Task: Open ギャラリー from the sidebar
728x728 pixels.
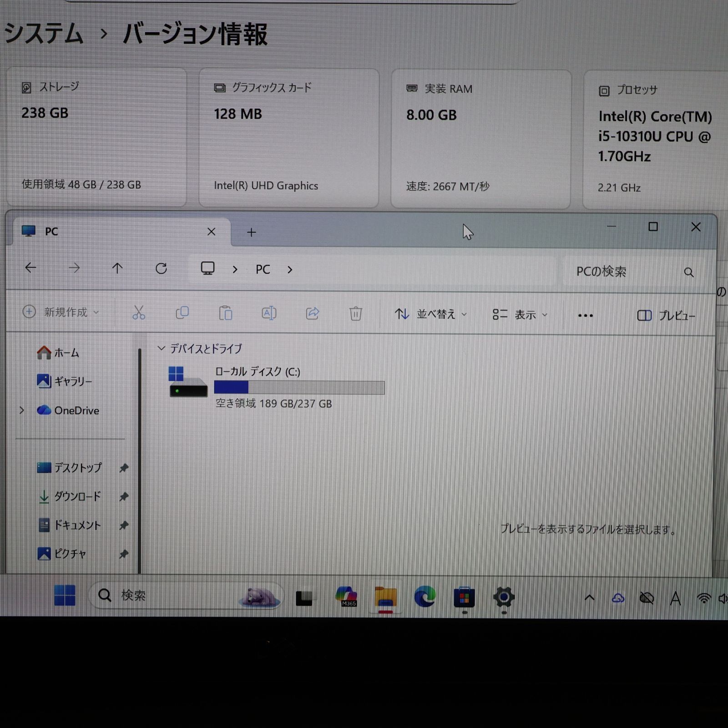Action: [x=73, y=382]
